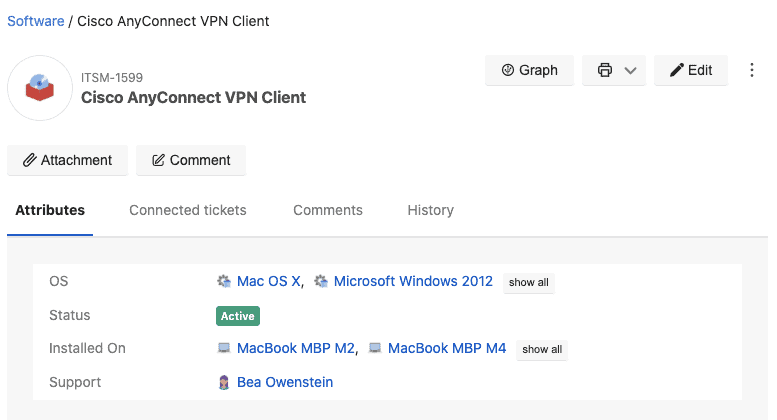
Task: Show all Installed On values
Action: pyautogui.click(x=542, y=349)
